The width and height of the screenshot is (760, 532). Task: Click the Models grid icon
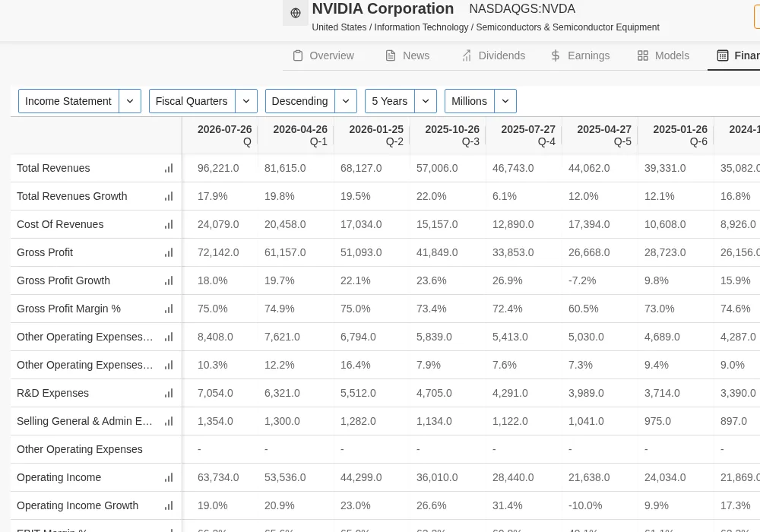pyautogui.click(x=643, y=55)
